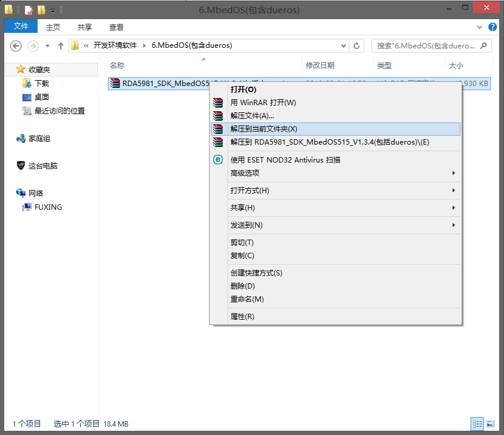Switch to details view in status bar
The width and height of the screenshot is (504, 435).
click(477, 424)
